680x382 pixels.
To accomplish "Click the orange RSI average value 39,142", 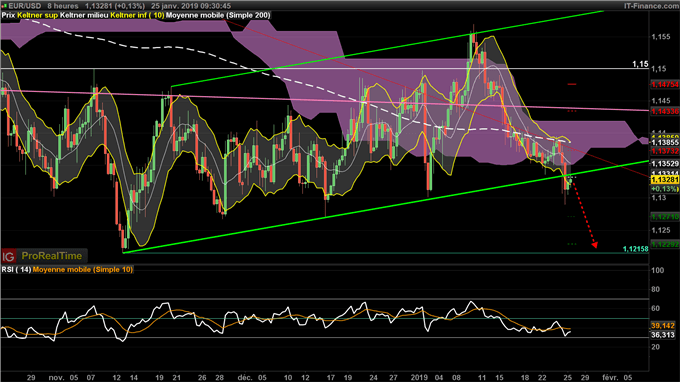I will [663, 326].
